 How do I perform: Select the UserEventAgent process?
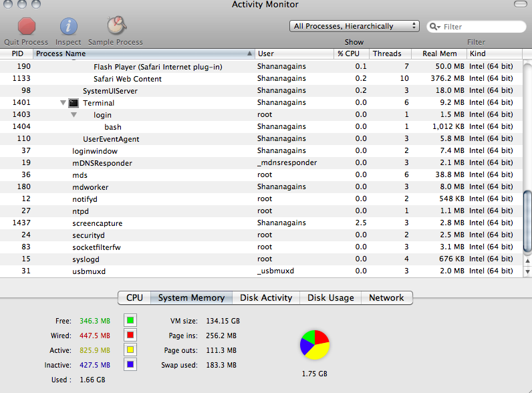261,138
